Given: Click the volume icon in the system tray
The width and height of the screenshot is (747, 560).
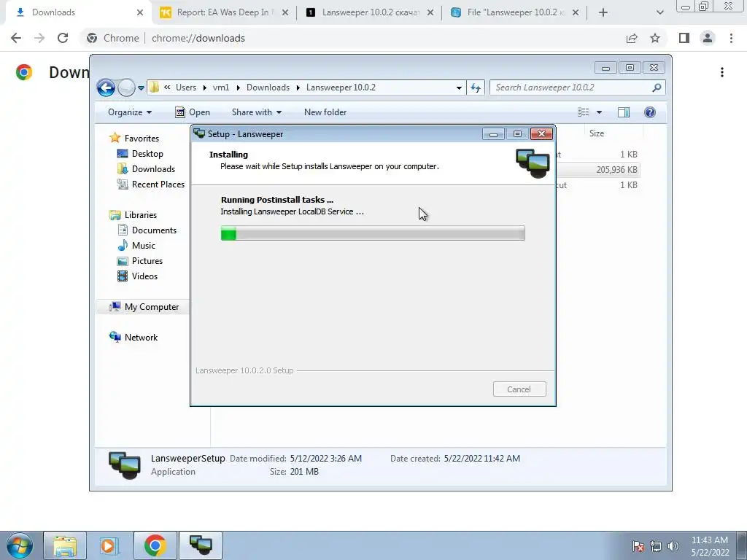Looking at the screenshot, I should (x=673, y=546).
